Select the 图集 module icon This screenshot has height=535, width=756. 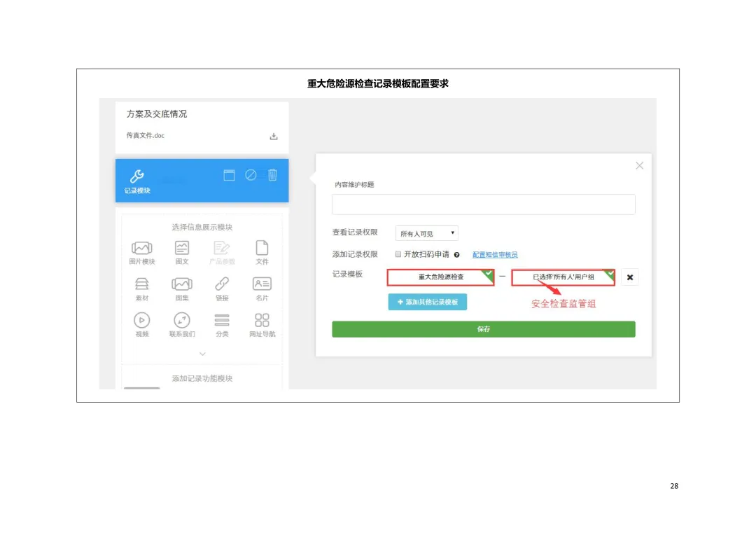click(182, 284)
